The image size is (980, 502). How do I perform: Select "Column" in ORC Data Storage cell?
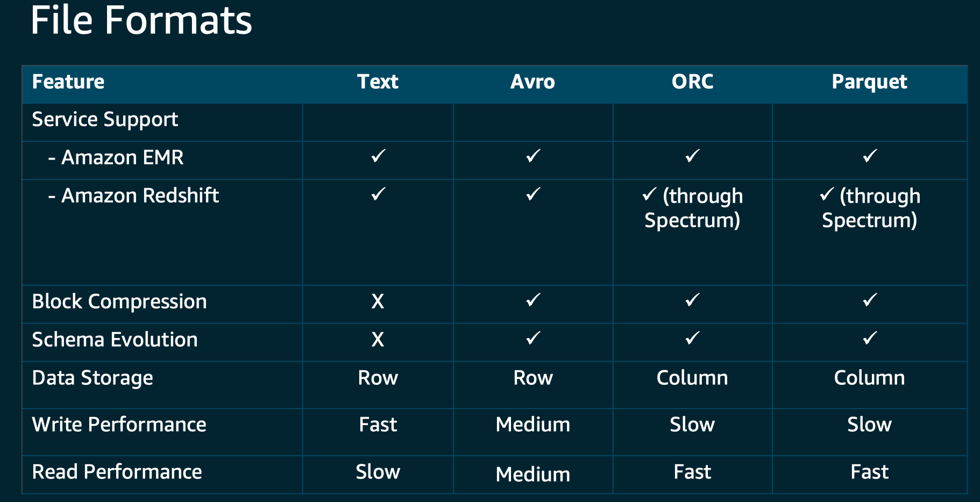(692, 378)
